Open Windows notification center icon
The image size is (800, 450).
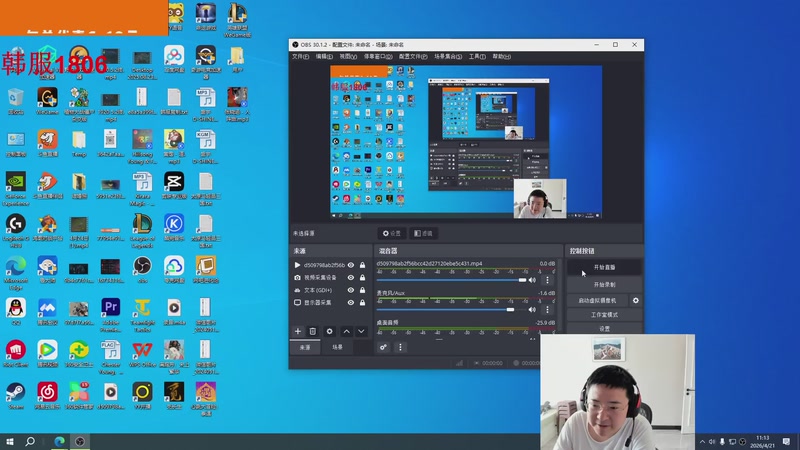click(787, 441)
